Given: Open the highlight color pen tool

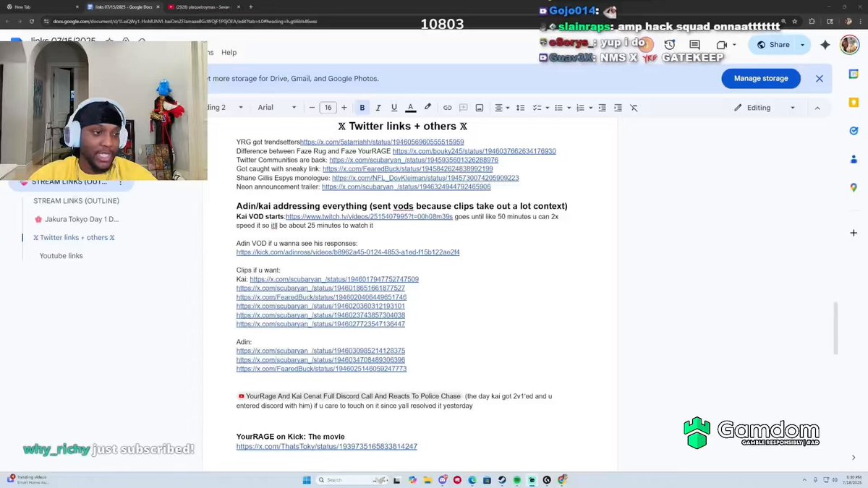Looking at the screenshot, I should pos(427,108).
